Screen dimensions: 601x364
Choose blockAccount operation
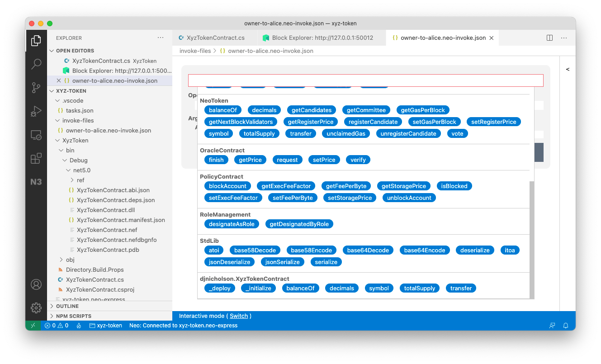(227, 186)
